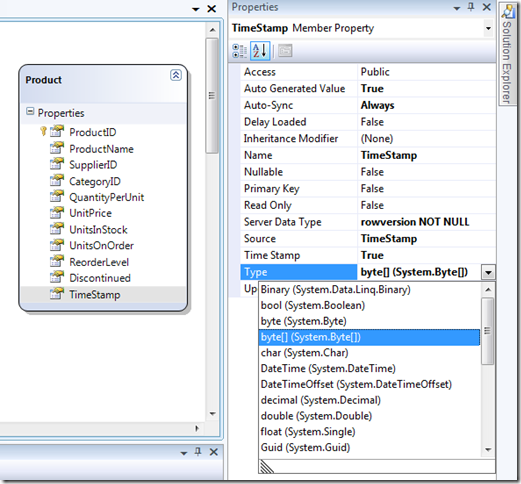This screenshot has height=484, width=521.
Task: Open the TimeStamp Member Property object dropdown
Action: pos(488,28)
